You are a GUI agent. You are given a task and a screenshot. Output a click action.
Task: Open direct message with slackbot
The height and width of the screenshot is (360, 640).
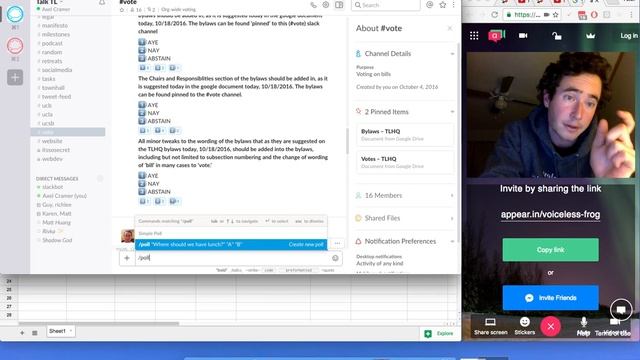pyautogui.click(x=53, y=187)
